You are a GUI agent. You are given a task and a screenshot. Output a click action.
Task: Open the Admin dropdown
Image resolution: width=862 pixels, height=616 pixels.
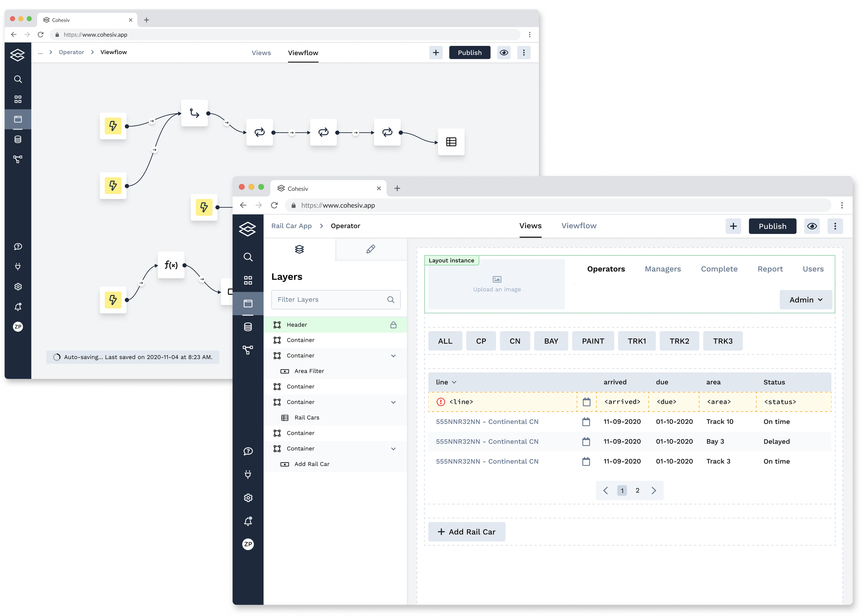pyautogui.click(x=805, y=300)
